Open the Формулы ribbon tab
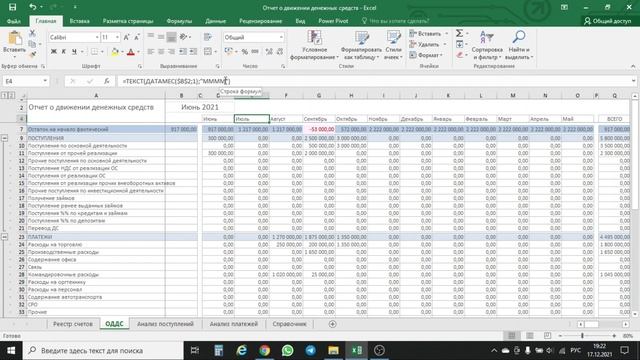 [179, 21]
